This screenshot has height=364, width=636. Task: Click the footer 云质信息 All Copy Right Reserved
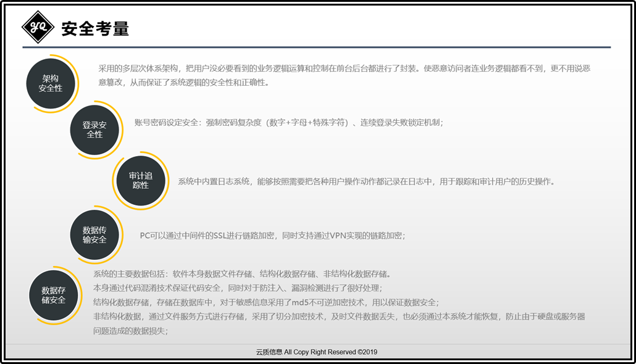[316, 352]
